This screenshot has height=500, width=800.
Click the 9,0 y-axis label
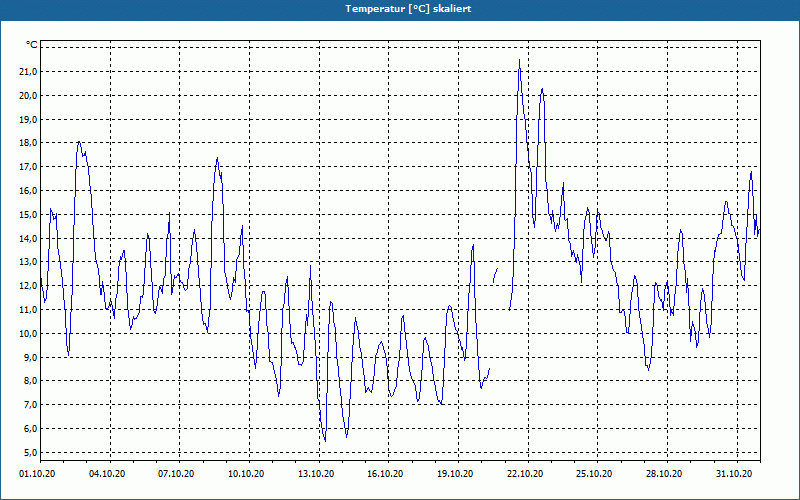point(30,357)
